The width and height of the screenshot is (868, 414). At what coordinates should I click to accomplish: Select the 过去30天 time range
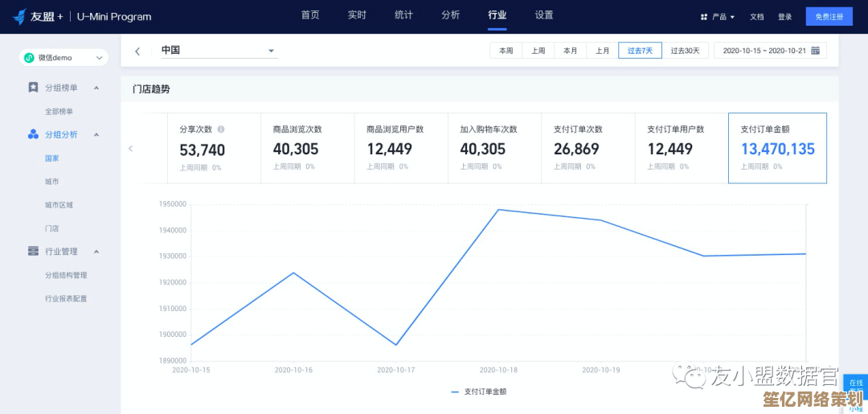(x=685, y=51)
